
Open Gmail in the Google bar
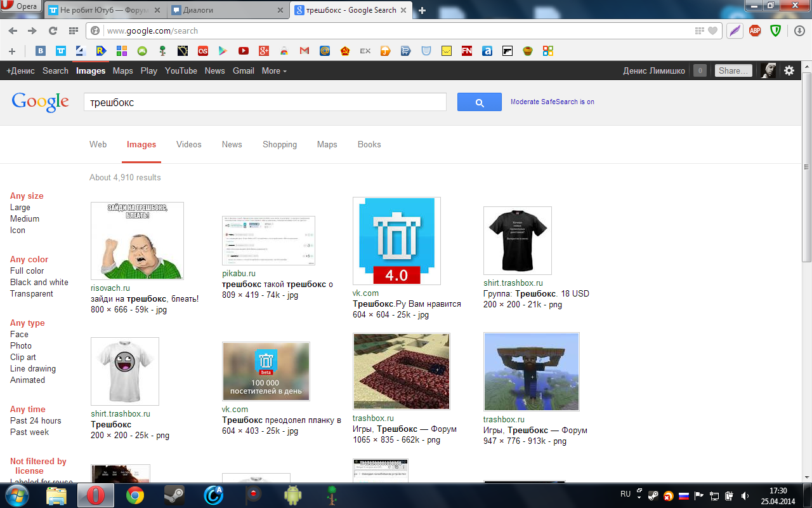(x=244, y=70)
